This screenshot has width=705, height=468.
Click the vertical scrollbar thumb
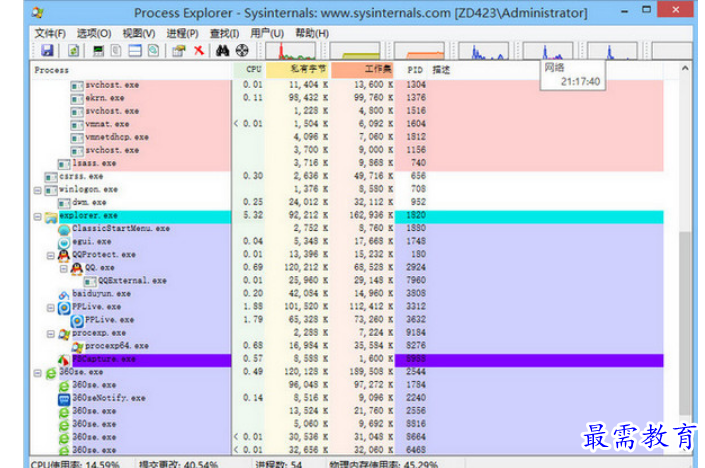point(685,323)
